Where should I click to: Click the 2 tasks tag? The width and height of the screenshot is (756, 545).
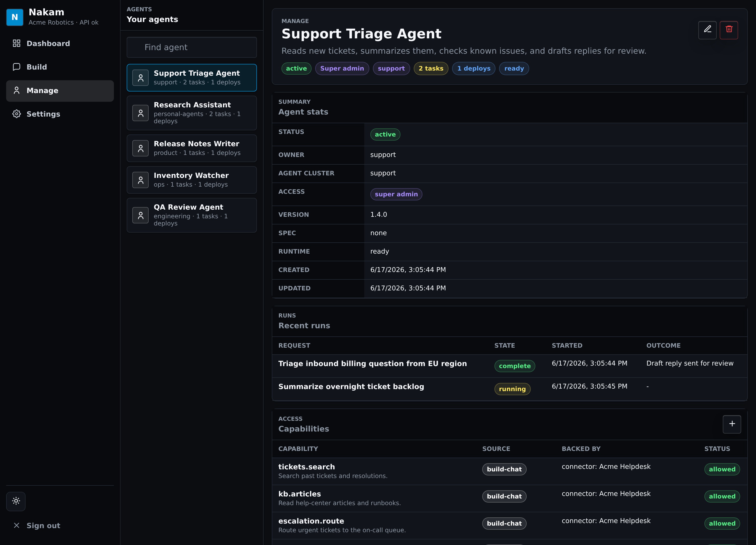[x=431, y=68]
